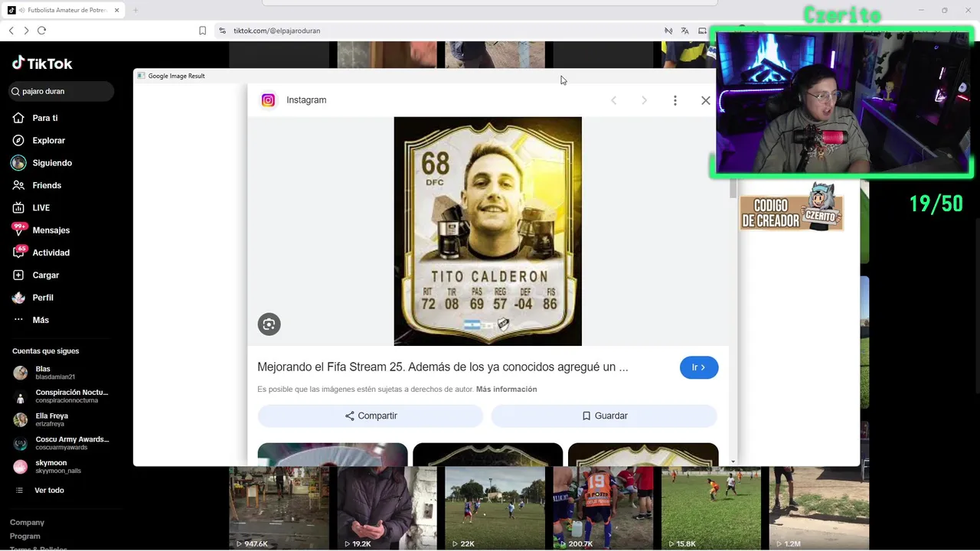This screenshot has height=551, width=980.
Task: Open TikTok video with 15.8K views
Action: pyautogui.click(x=711, y=509)
